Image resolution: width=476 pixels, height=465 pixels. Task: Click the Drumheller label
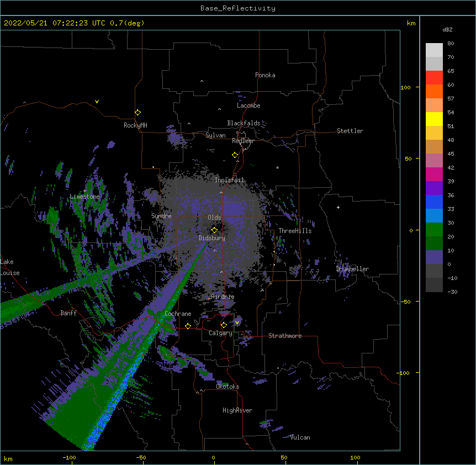point(352,269)
